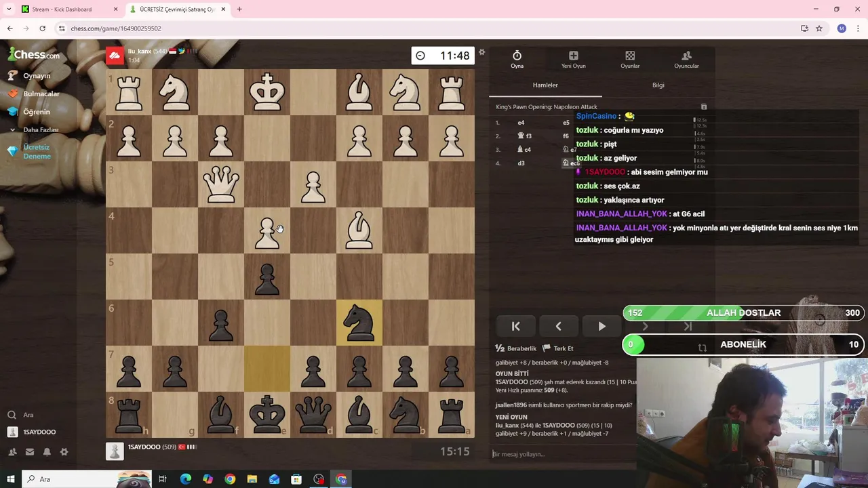The height and width of the screenshot is (488, 868).
Task: Open Task View on the taskbar
Action: coord(163,479)
